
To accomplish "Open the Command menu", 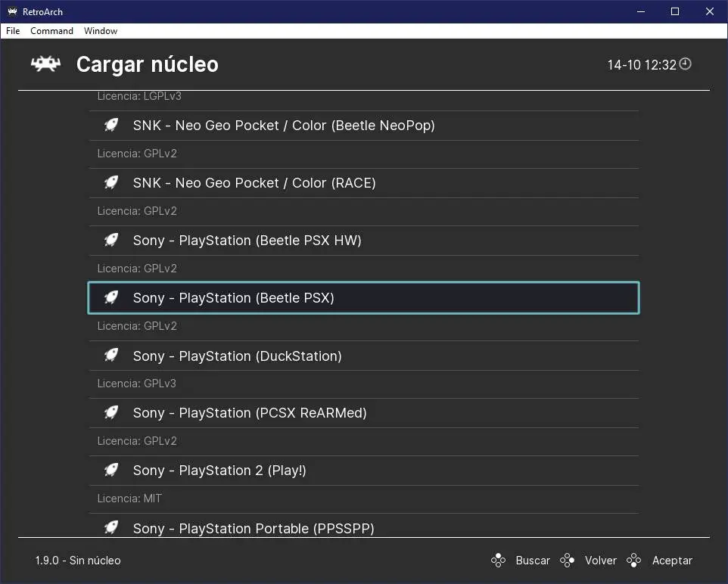I will click(x=51, y=31).
